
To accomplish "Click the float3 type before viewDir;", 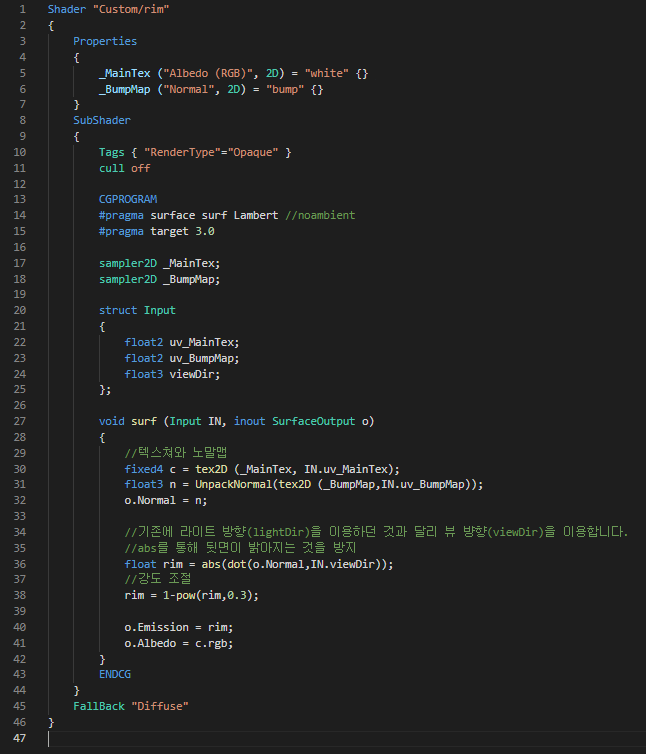I will click(x=144, y=374).
